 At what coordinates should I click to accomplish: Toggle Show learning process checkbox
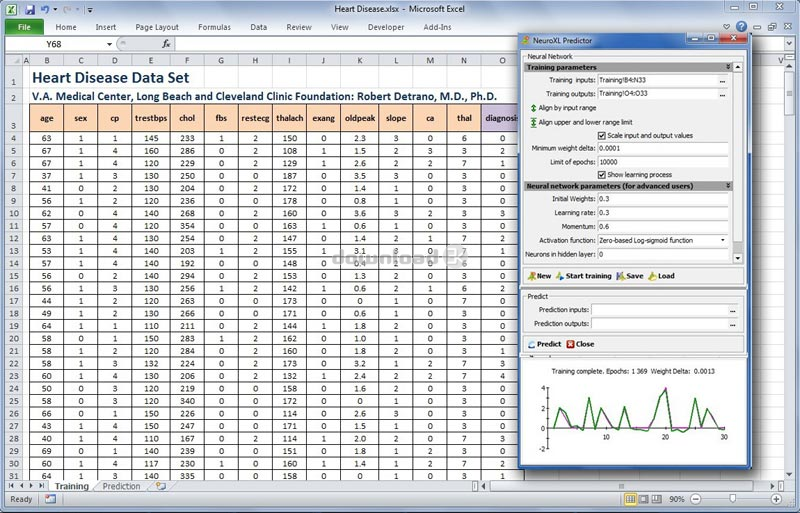[601, 175]
